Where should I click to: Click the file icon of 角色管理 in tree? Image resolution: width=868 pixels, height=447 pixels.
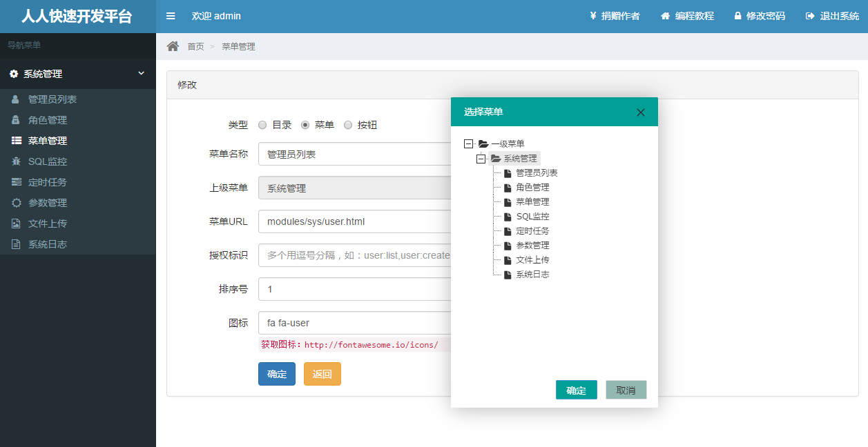tap(508, 188)
